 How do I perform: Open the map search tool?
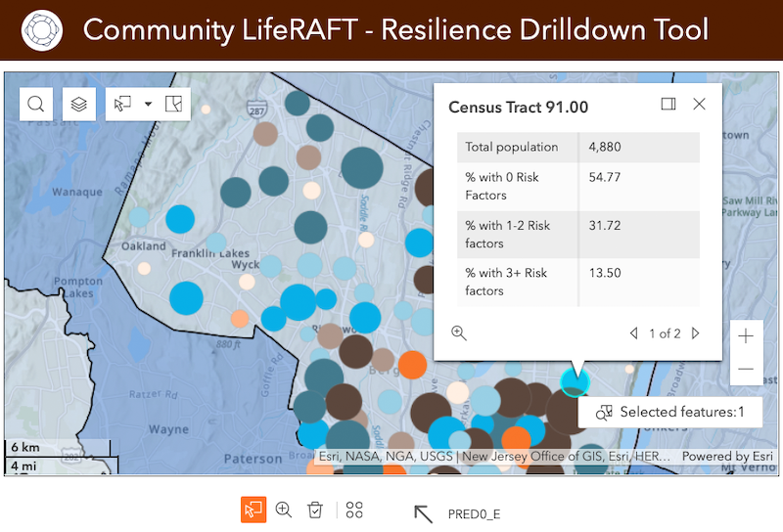pos(36,105)
